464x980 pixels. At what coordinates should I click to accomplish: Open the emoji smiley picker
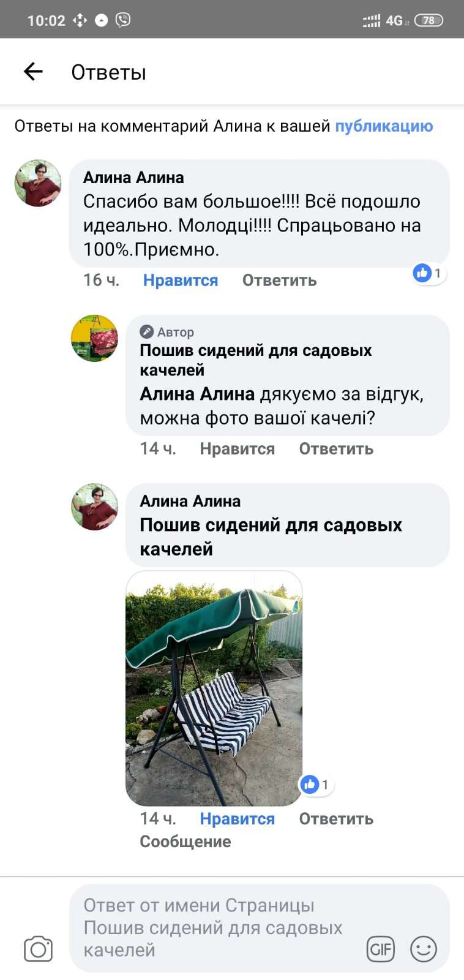click(x=423, y=949)
